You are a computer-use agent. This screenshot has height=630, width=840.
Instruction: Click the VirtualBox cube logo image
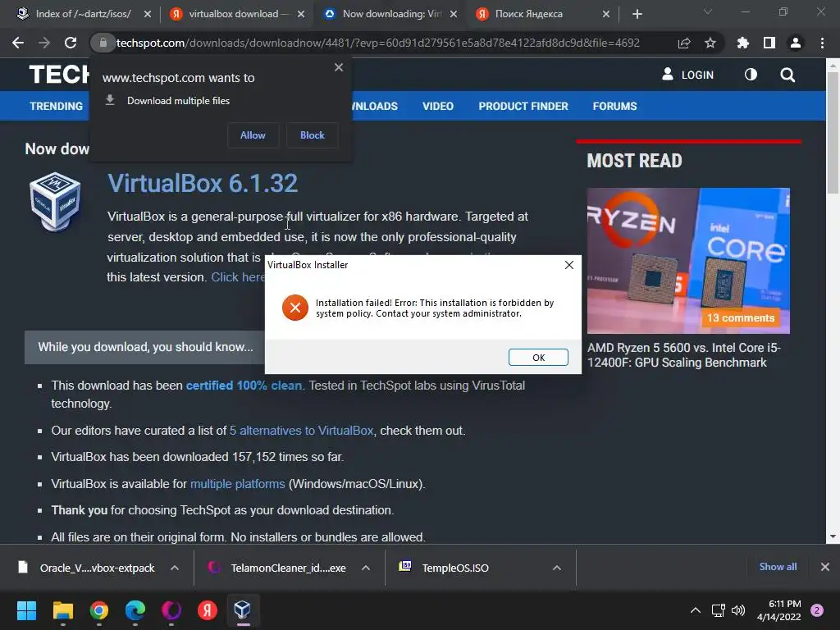tap(55, 202)
